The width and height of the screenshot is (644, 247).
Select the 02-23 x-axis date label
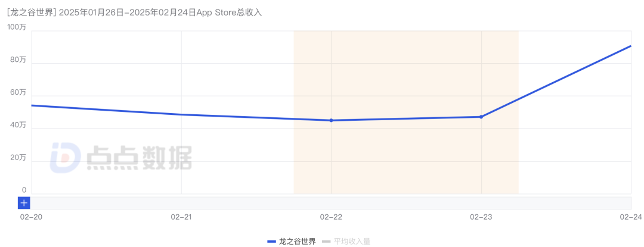click(x=481, y=217)
